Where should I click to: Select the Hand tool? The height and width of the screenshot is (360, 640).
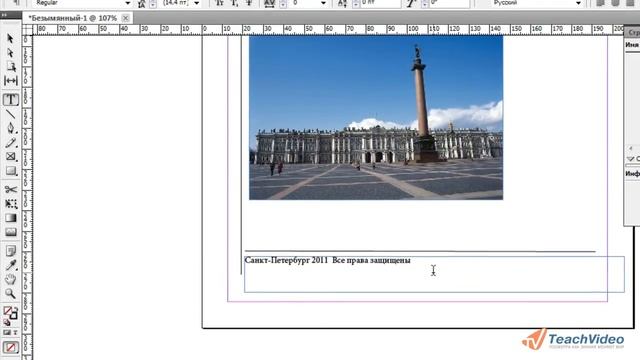(11, 280)
